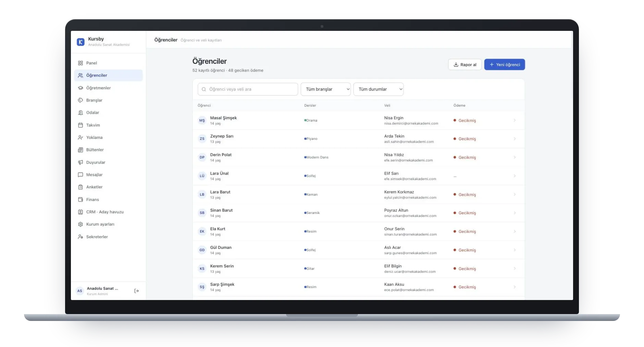
Task: Click the Sekreterler user icon
Action: (x=80, y=237)
